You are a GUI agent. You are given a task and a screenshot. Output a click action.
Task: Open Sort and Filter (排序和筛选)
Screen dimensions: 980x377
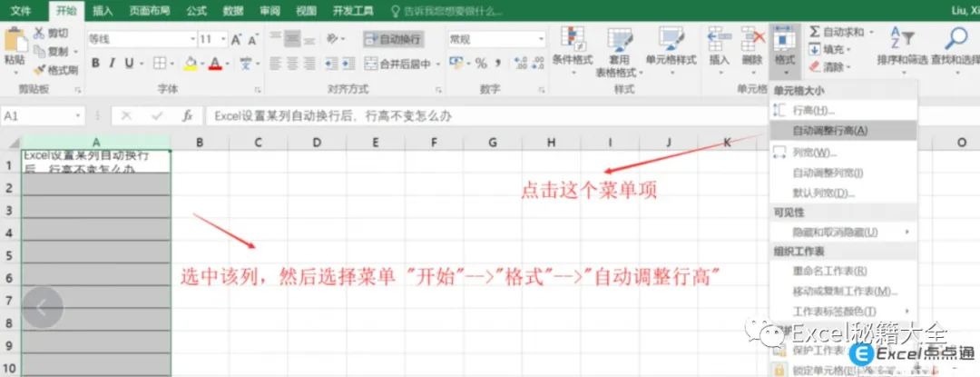coord(902,49)
